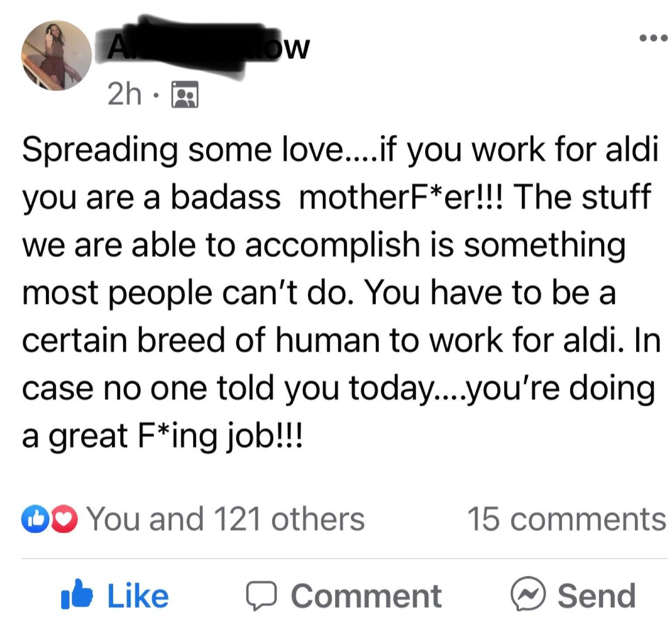Screen dimensions: 672x629
Task: View who reacted via 'You and 121 others'
Action: [226, 519]
